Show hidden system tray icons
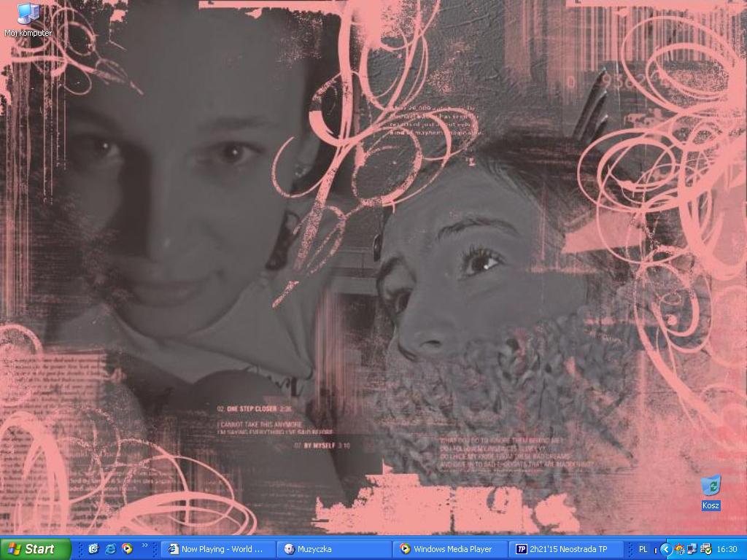Viewport: 747px width, 560px height. coord(665,549)
